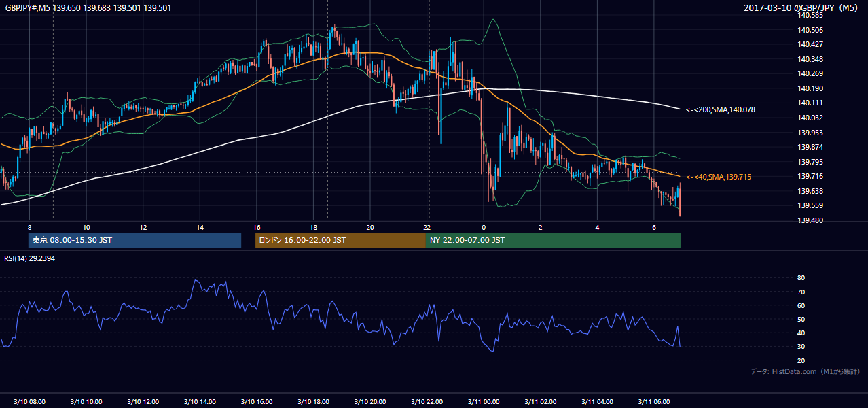Click the RSI 50 level label

click(801, 319)
